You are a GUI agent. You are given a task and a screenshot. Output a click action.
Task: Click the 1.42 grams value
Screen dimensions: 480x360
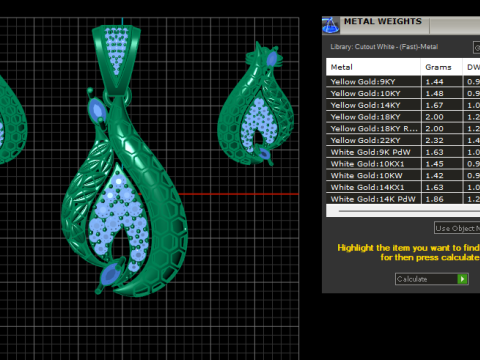pyautogui.click(x=434, y=175)
